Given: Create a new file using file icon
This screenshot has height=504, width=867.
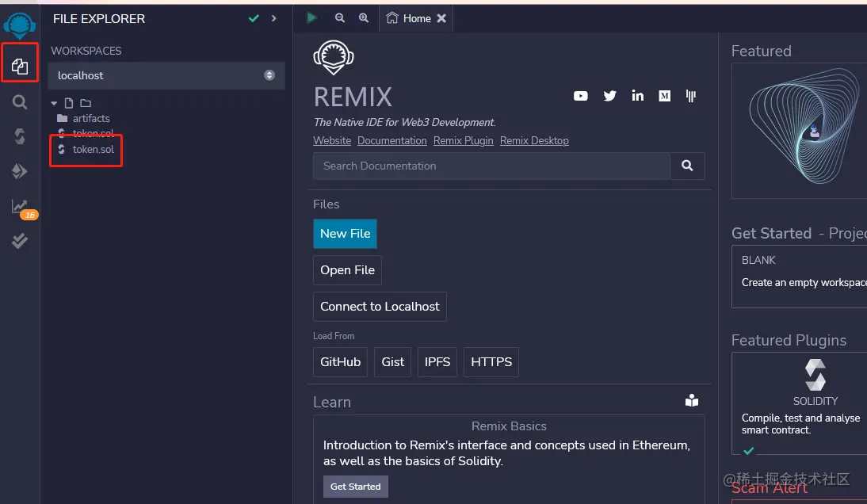Looking at the screenshot, I should 69,103.
